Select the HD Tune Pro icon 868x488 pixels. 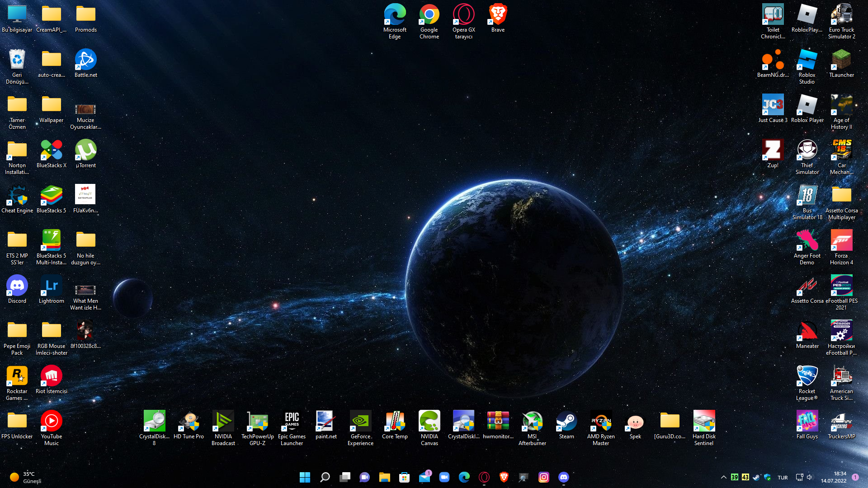tap(189, 425)
